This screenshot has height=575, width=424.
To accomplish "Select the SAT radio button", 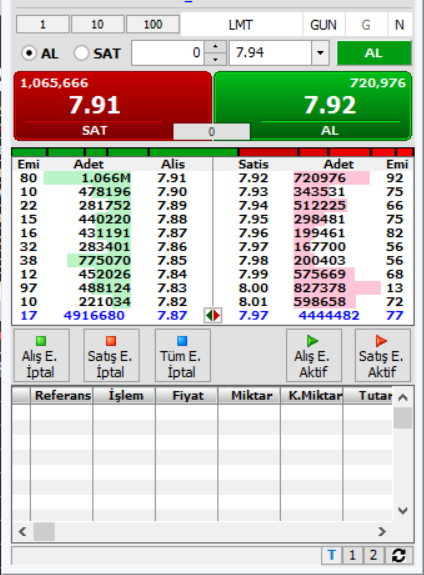I will pyautogui.click(x=81, y=53).
